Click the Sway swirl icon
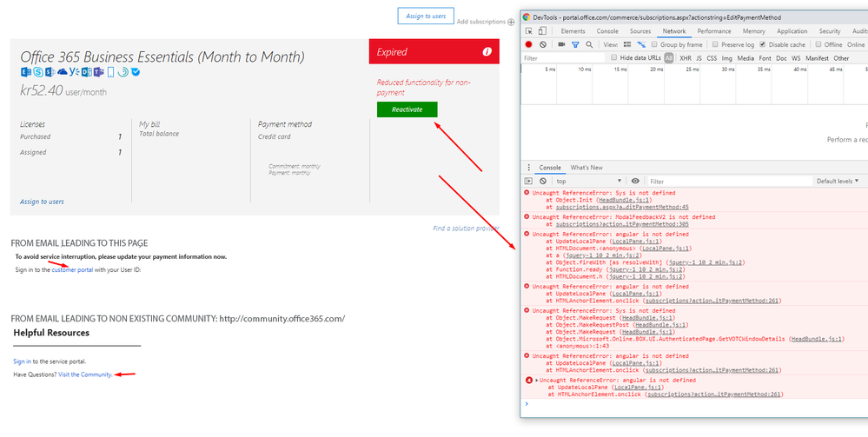 (123, 72)
